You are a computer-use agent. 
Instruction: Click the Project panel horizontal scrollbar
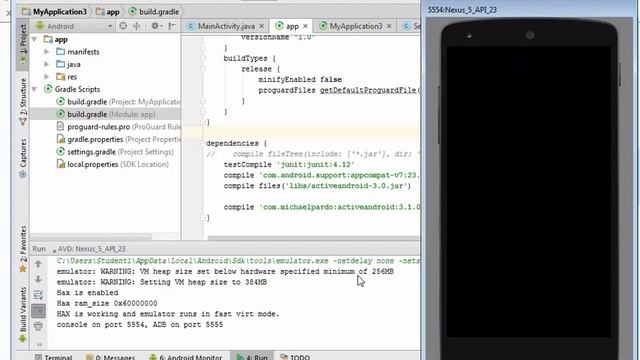coord(91,237)
